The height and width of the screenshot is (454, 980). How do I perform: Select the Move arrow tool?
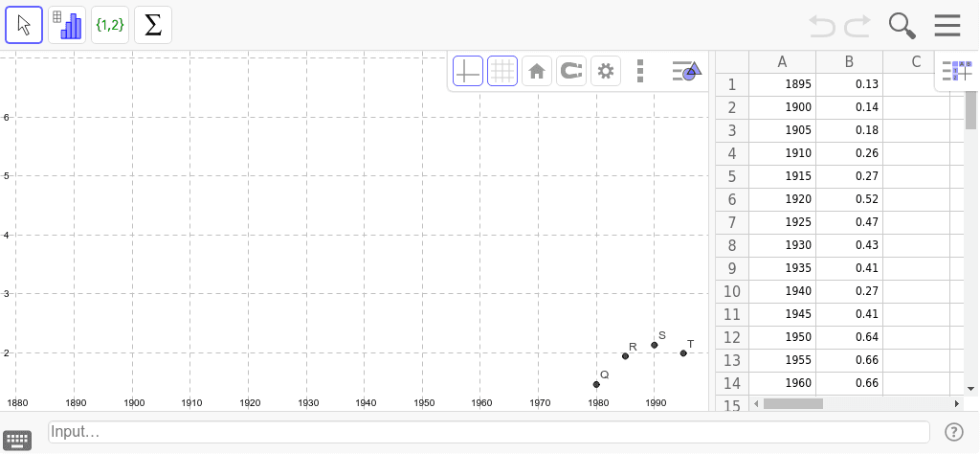click(x=24, y=25)
